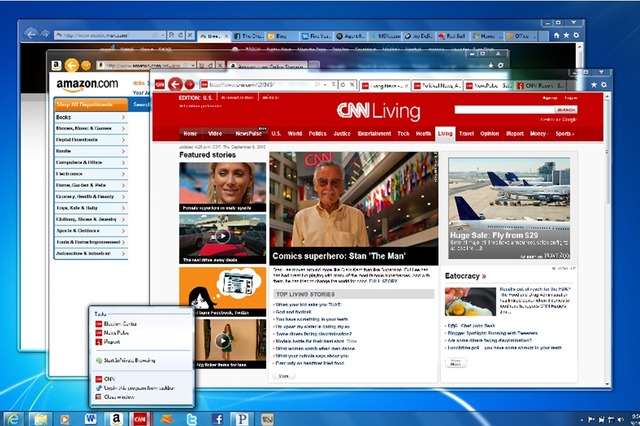Expand Kindle category arrow on Amazon
The width and height of the screenshot is (640, 426).
pyautogui.click(x=123, y=151)
